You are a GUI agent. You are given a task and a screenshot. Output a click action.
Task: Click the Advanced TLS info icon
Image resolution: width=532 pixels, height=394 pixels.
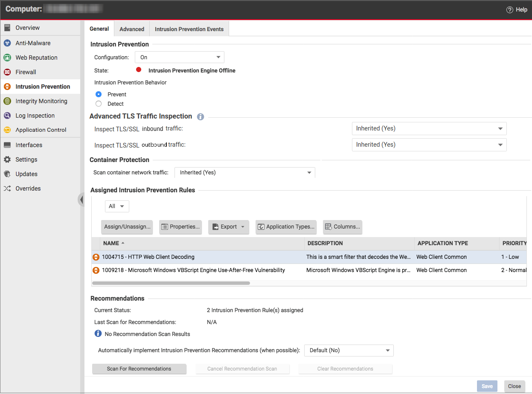(x=201, y=116)
